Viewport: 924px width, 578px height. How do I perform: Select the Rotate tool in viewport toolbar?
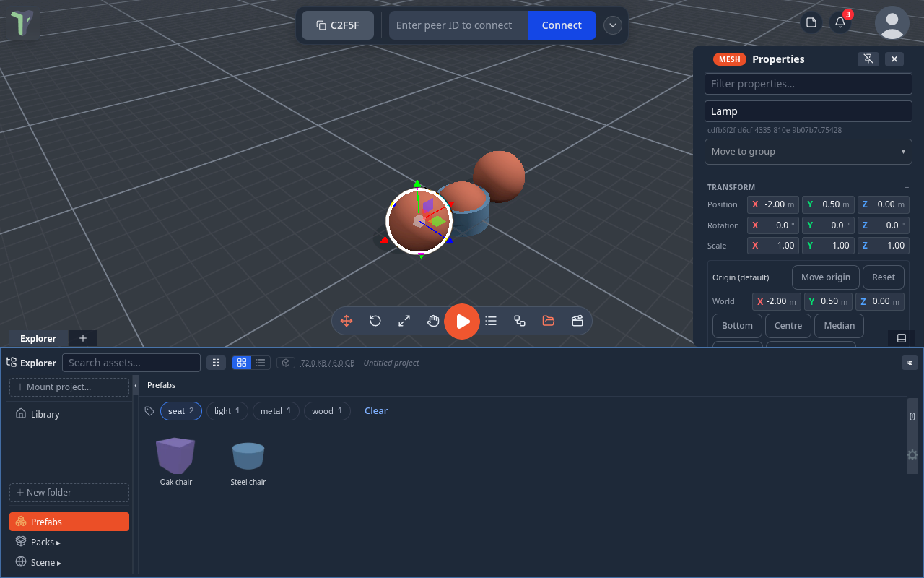(x=375, y=321)
